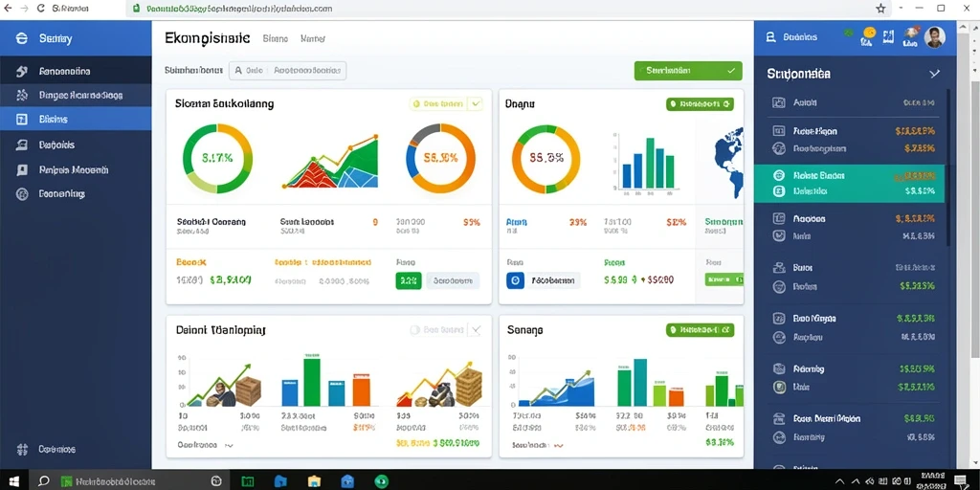This screenshot has width=980, height=490.
Task: Click the right panel header's leading icon
Action: coord(770,37)
